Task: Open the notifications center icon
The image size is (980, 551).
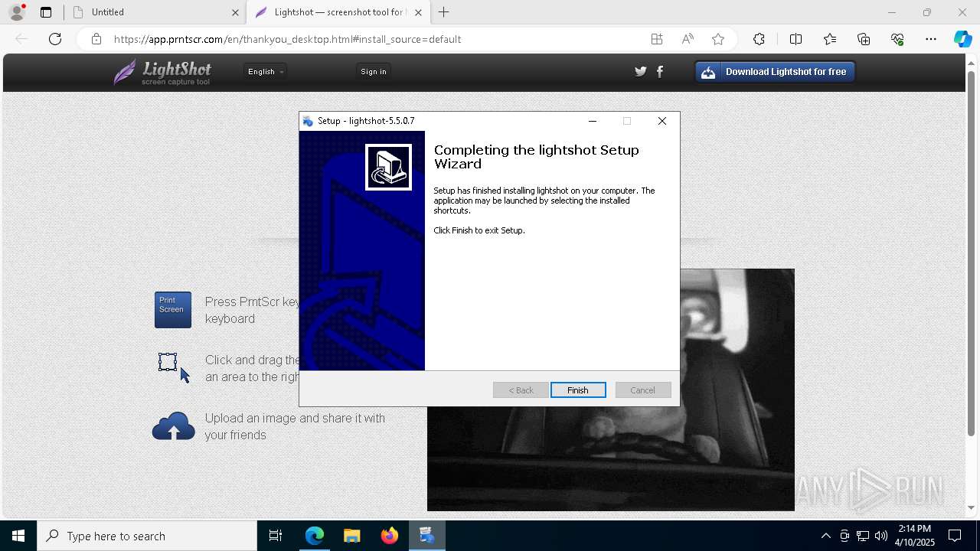Action: (955, 536)
